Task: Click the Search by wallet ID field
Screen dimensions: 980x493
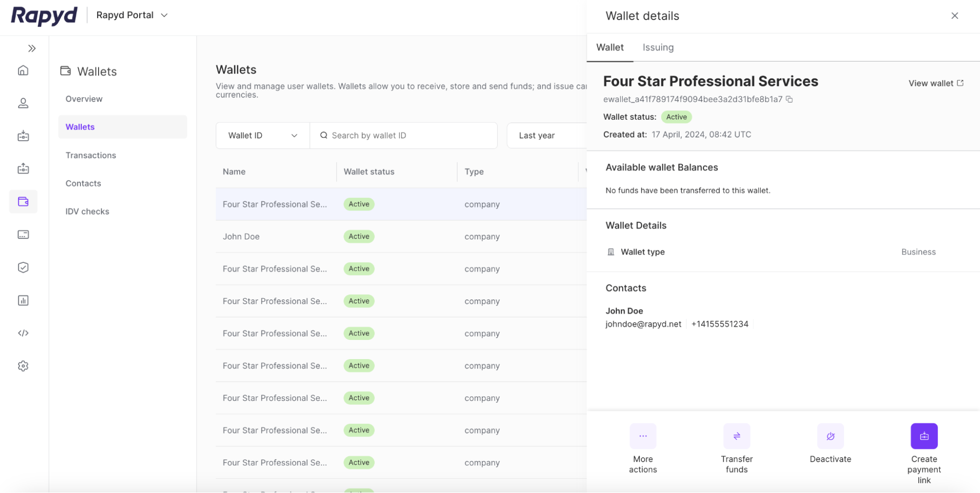Action: (x=407, y=135)
